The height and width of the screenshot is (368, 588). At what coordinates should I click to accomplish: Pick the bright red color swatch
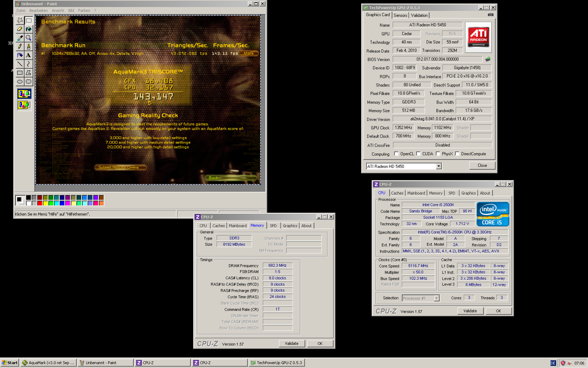[40, 203]
